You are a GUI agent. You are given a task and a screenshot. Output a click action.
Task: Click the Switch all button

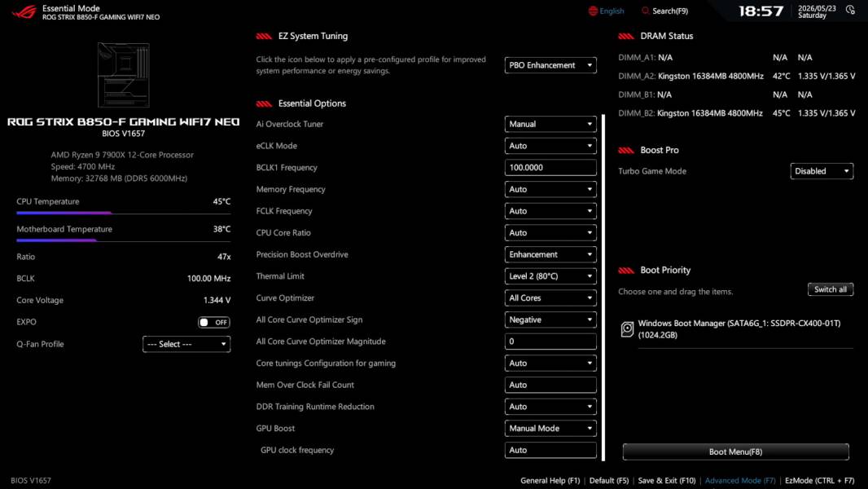pyautogui.click(x=831, y=289)
